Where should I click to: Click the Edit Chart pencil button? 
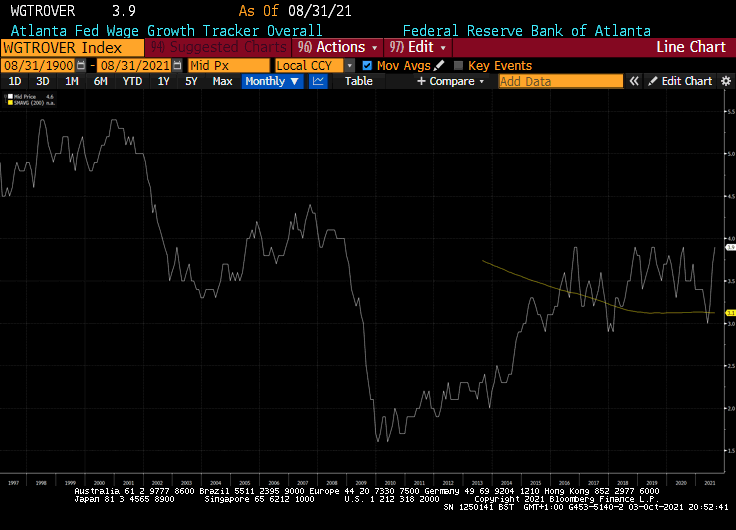[680, 81]
